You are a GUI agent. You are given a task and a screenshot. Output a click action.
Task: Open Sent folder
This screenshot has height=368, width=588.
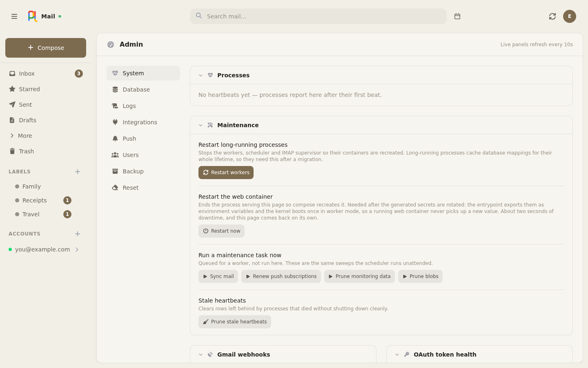point(46,105)
